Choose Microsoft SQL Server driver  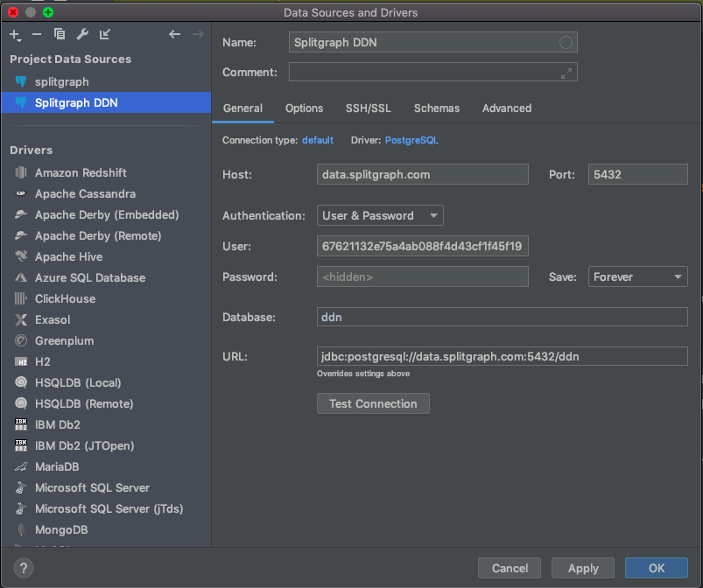click(106, 487)
